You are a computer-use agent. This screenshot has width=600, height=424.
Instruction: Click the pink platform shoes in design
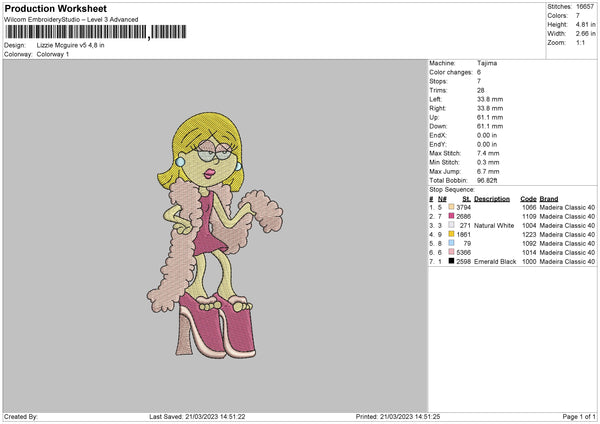[218, 325]
